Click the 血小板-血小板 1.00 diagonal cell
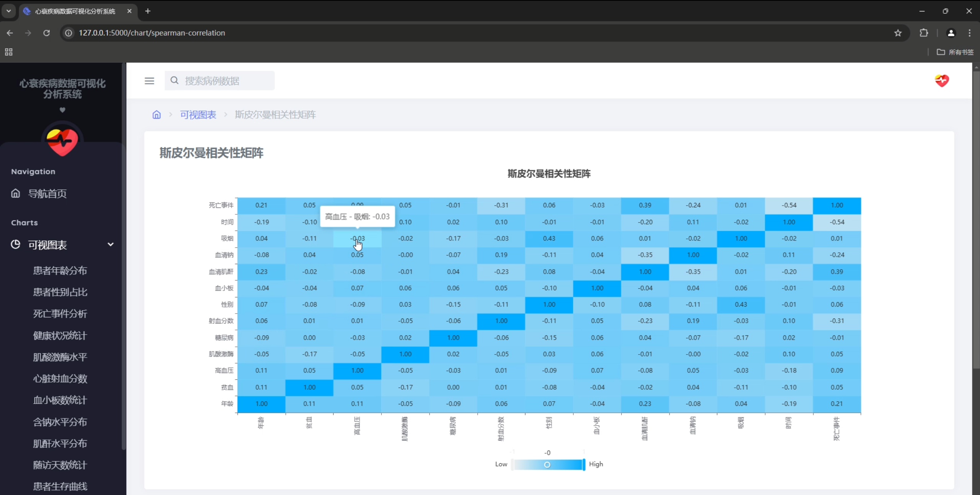Screen dimensions: 980x495 [x=597, y=288]
